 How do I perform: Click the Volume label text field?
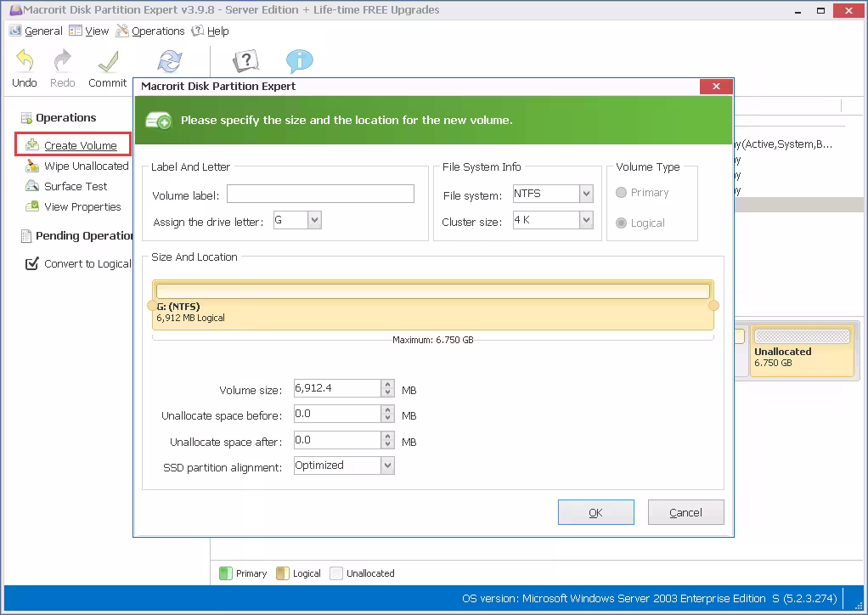(x=320, y=194)
